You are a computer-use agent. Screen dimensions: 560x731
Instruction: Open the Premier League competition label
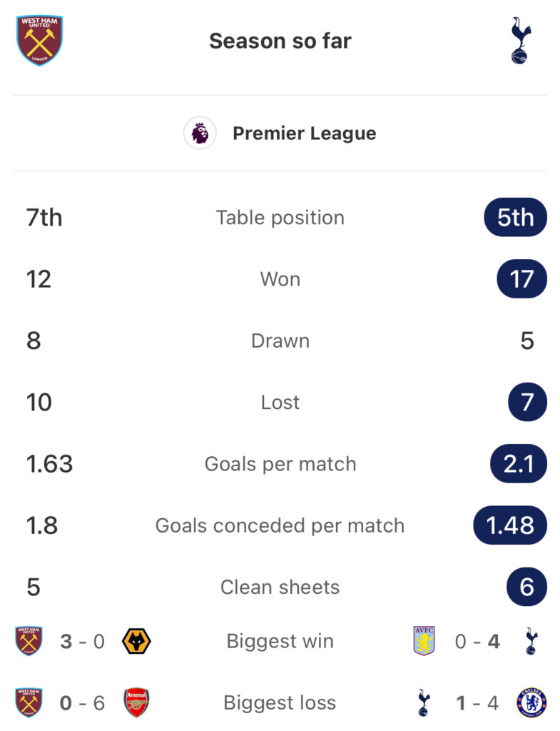pos(304,133)
